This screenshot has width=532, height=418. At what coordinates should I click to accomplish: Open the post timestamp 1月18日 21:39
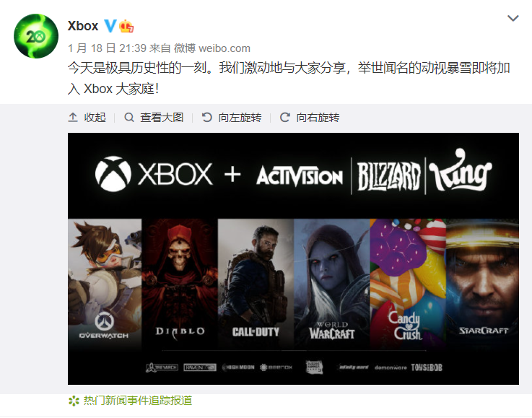[x=107, y=48]
